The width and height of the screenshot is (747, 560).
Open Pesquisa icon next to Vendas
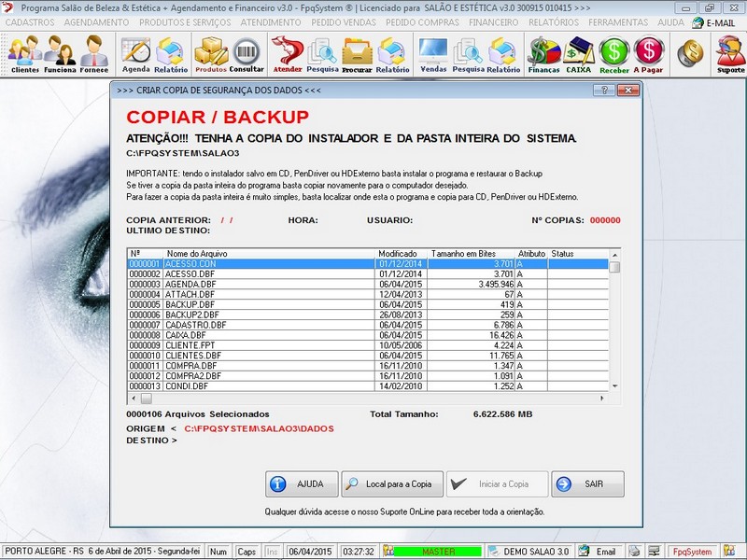point(469,54)
